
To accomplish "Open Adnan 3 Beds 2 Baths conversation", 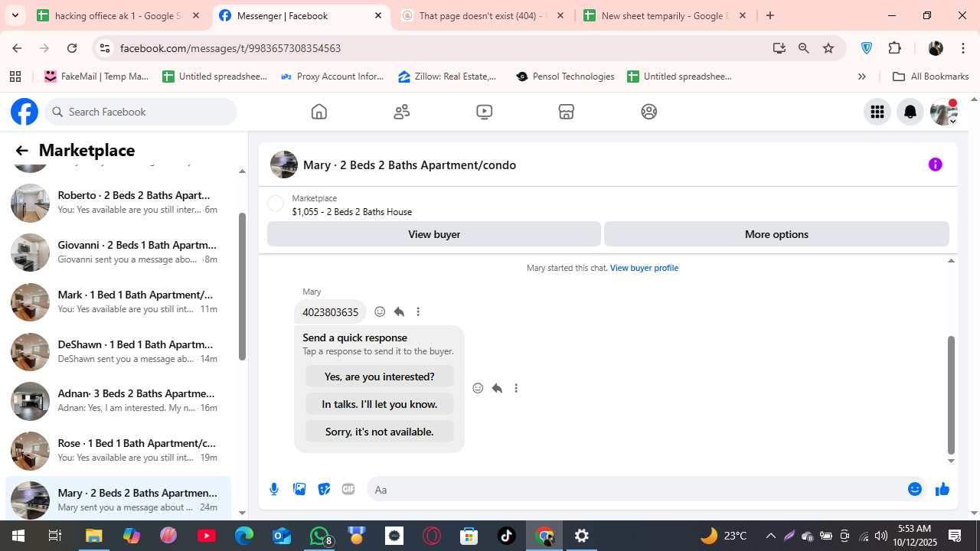I will pyautogui.click(x=117, y=401).
